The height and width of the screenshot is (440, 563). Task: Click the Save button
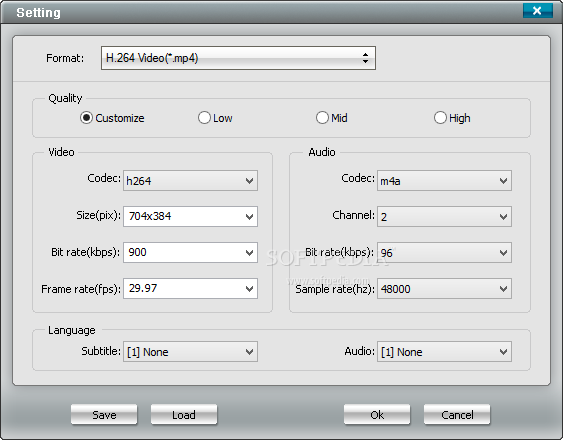tap(104, 414)
